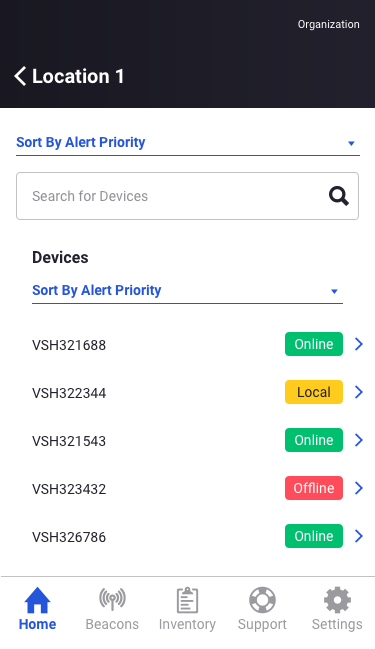Click the Local badge for VSH322344
375x649 pixels.
314,392
